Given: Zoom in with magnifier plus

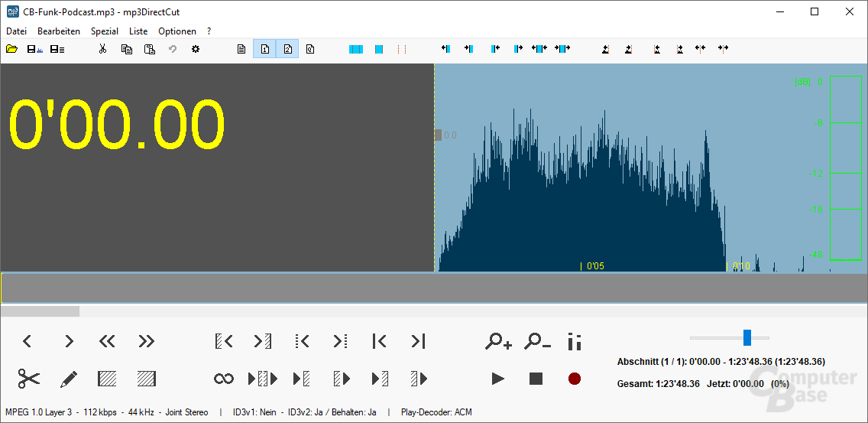Looking at the screenshot, I should [x=498, y=341].
